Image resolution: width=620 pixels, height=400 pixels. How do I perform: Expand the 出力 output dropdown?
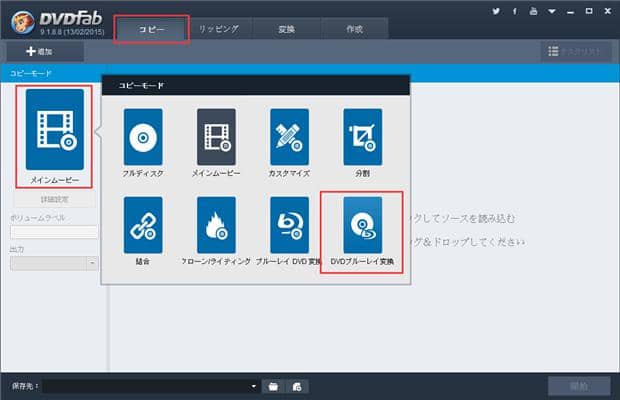click(92, 263)
